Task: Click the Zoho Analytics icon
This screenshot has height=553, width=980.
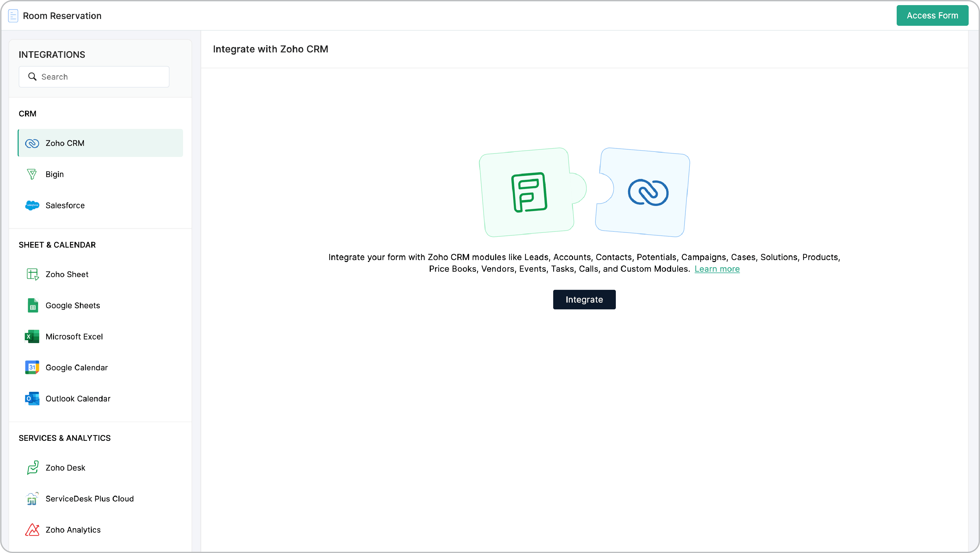Action: pos(32,530)
